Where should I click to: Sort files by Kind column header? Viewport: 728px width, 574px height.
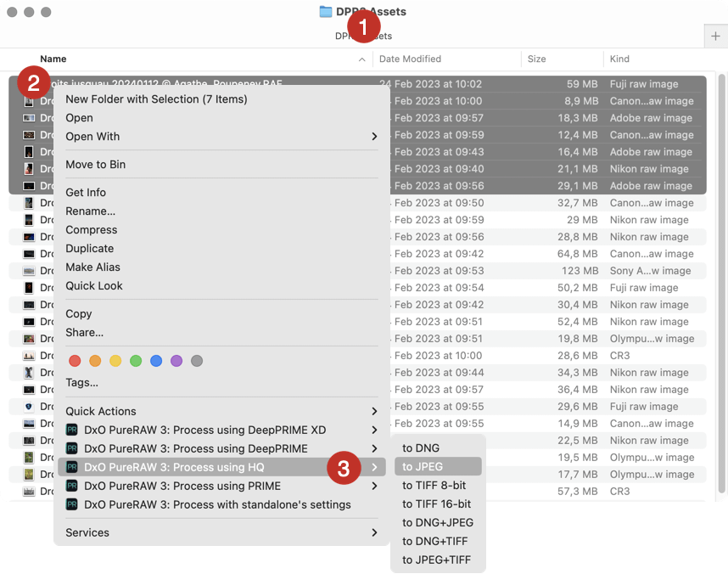619,59
